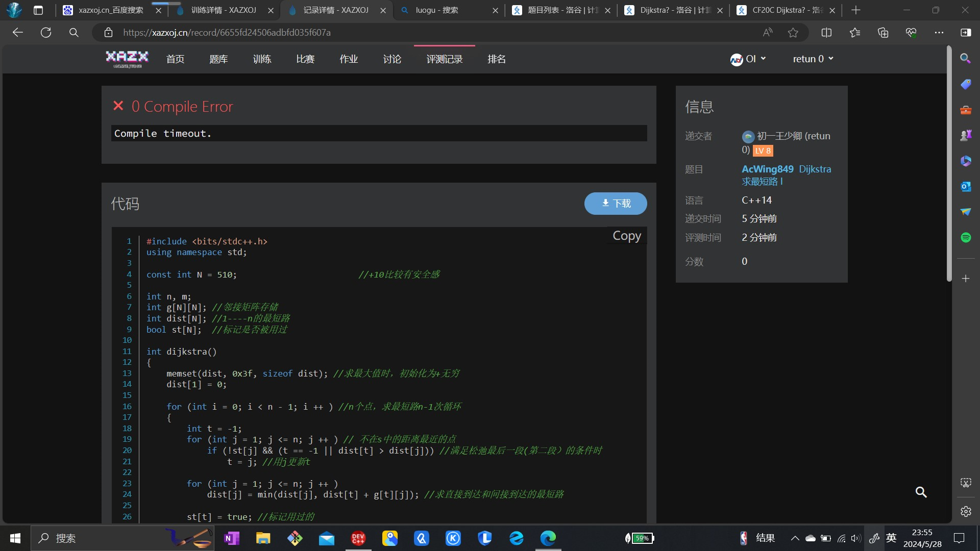Screen dimensions: 980x551
Task: Add page to favorites star
Action: [x=793, y=33]
